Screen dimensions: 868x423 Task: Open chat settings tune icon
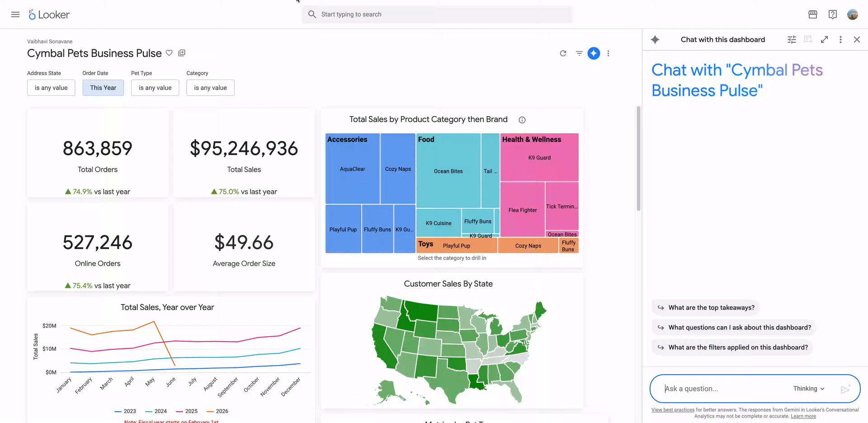point(792,40)
